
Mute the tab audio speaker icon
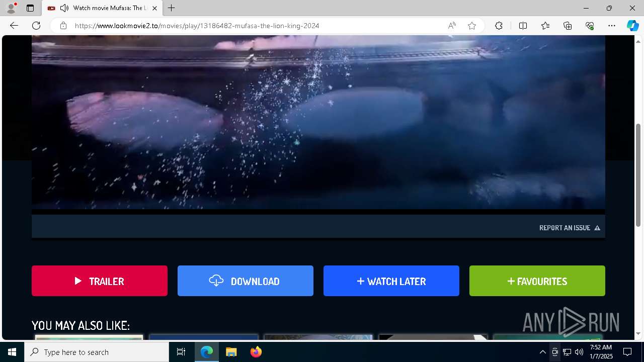tap(64, 8)
